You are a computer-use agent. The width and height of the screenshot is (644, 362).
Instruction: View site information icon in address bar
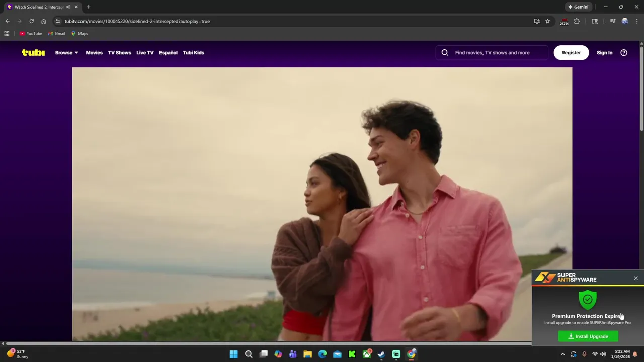pos(58,21)
